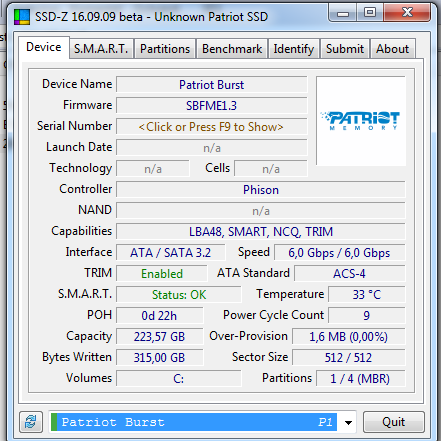Go to the Identify tab
The image size is (441, 441).
tap(294, 49)
